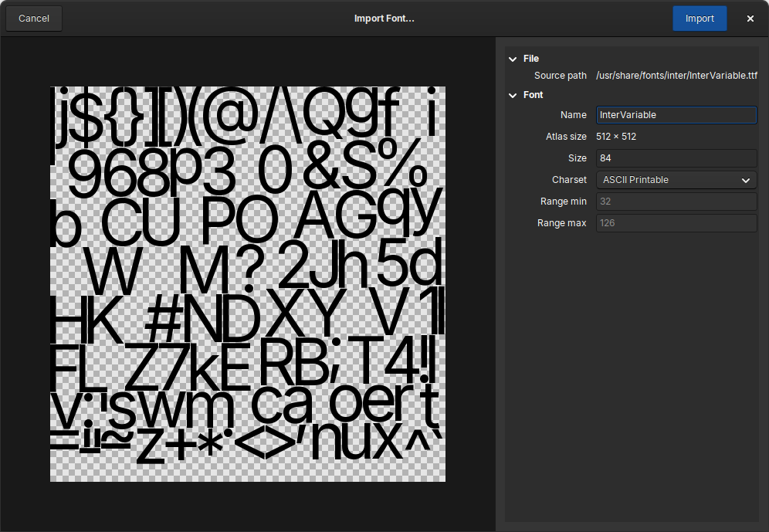Click the ASCII Printable combo box
Image resolution: width=769 pixels, height=532 pixels.
[x=676, y=180]
